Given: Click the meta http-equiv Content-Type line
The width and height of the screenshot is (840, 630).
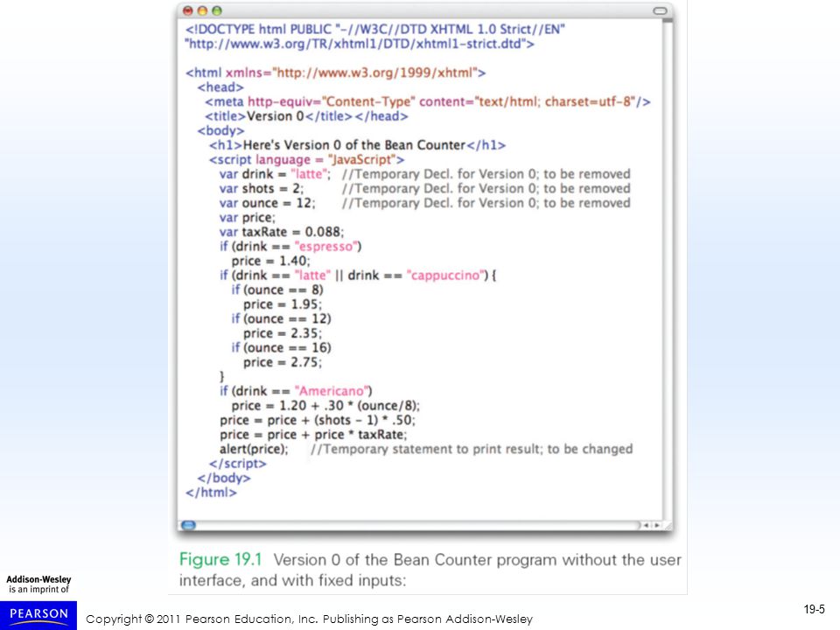Looking at the screenshot, I should point(428,101).
